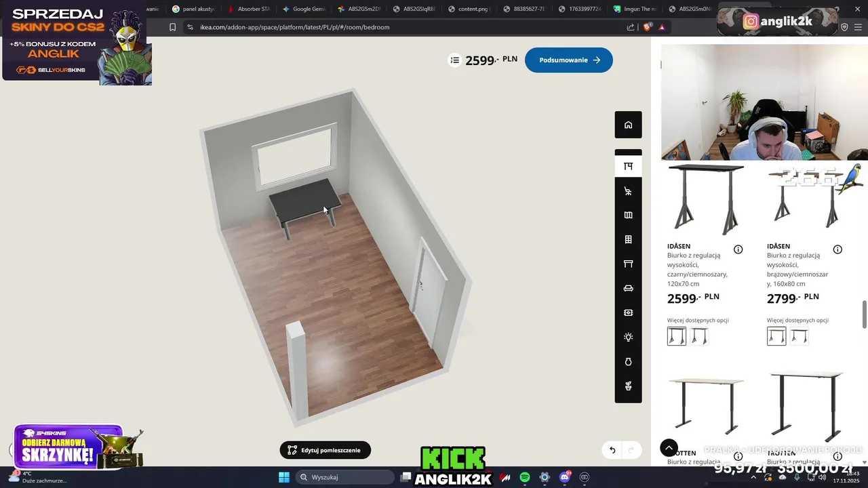Open the office chairs category icon

pyautogui.click(x=628, y=191)
